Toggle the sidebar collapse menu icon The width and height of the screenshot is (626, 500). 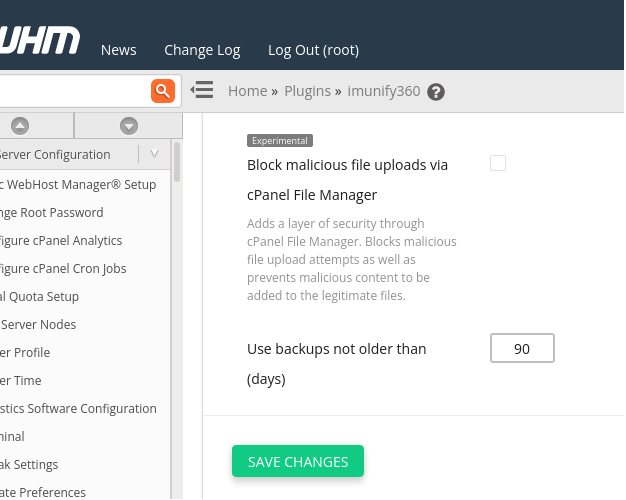point(202,91)
